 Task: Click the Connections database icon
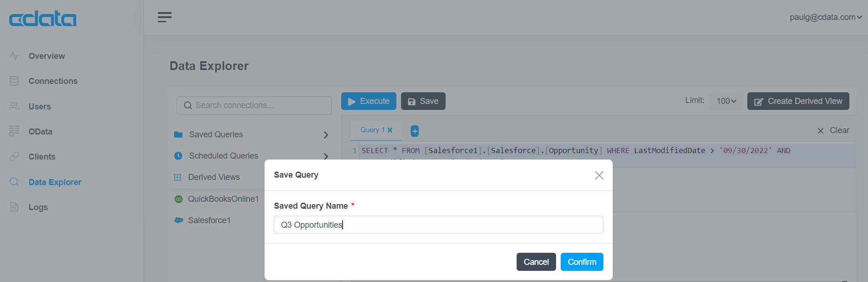click(14, 81)
